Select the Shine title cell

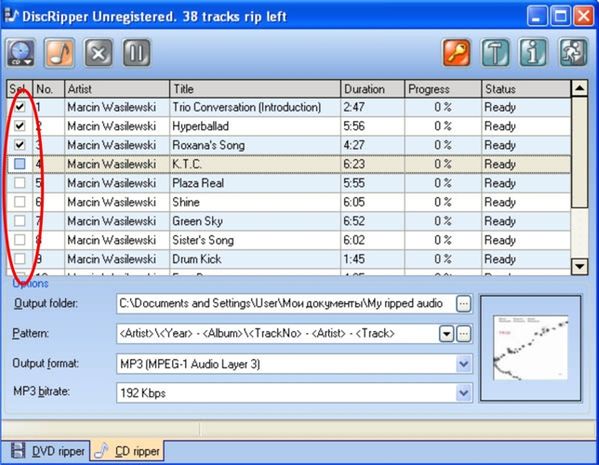255,202
